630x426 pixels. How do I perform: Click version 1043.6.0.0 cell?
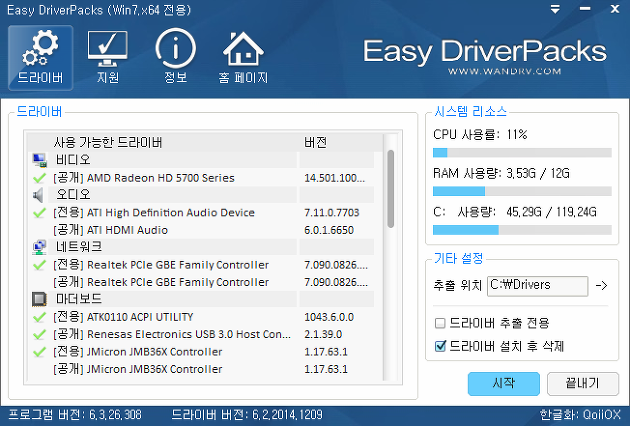(x=329, y=317)
